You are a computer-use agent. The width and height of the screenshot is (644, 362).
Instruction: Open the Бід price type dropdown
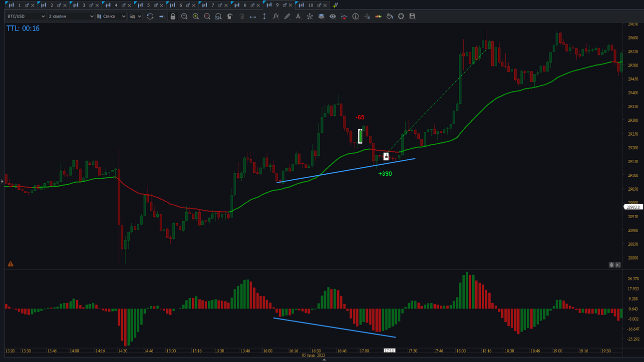point(135,16)
